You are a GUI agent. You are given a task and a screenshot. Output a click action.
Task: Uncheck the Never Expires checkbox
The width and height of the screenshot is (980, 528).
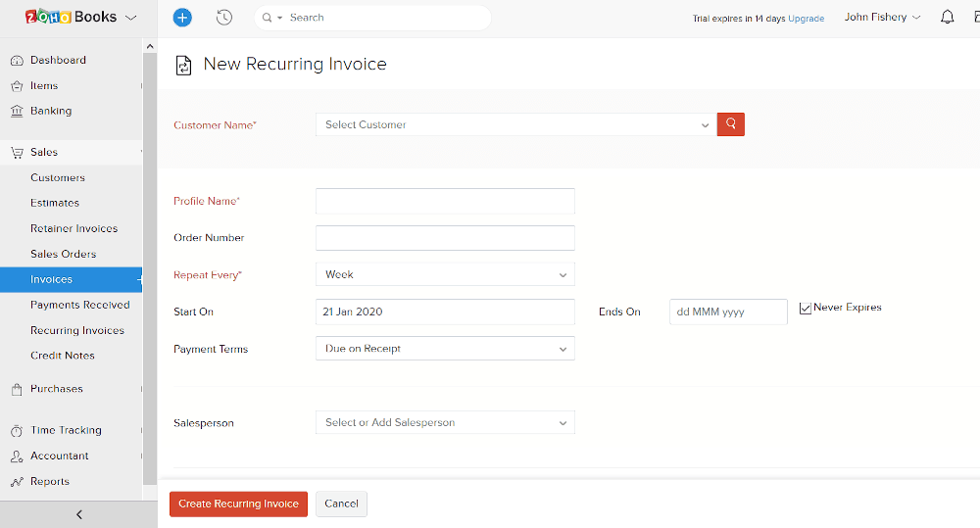click(x=805, y=308)
